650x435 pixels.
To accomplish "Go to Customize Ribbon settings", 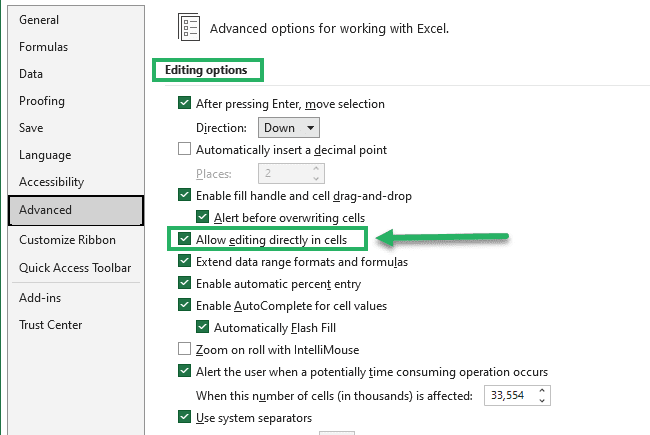I will [67, 240].
